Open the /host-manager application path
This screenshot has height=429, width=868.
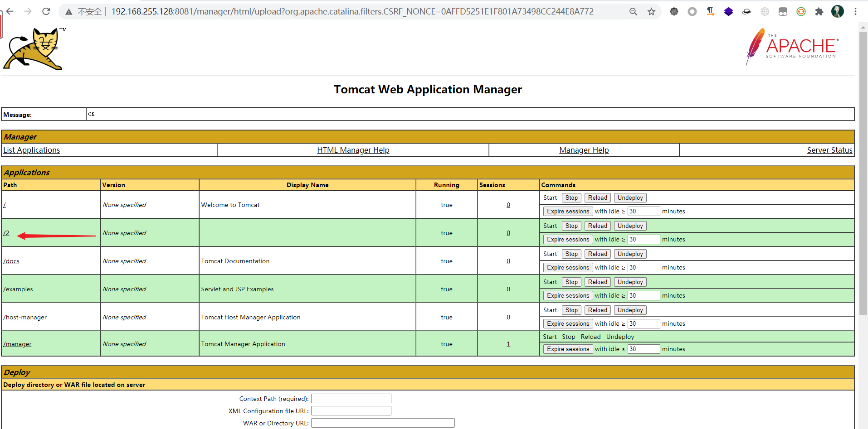click(x=25, y=317)
